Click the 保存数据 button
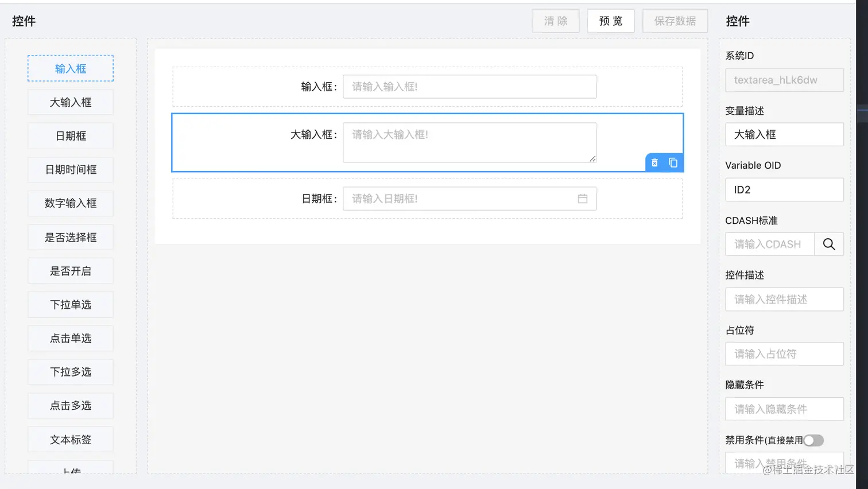This screenshot has width=868, height=489. point(675,21)
